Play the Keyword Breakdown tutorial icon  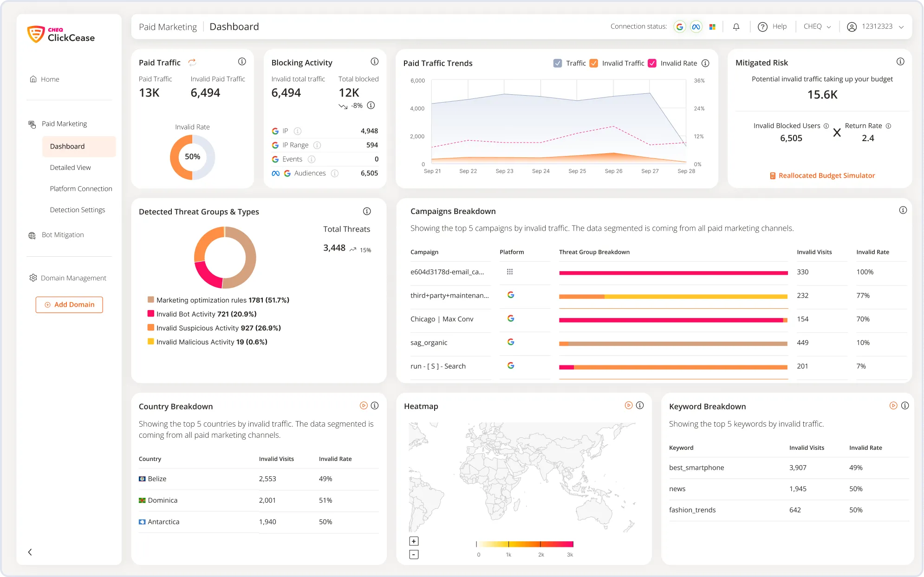pos(893,405)
